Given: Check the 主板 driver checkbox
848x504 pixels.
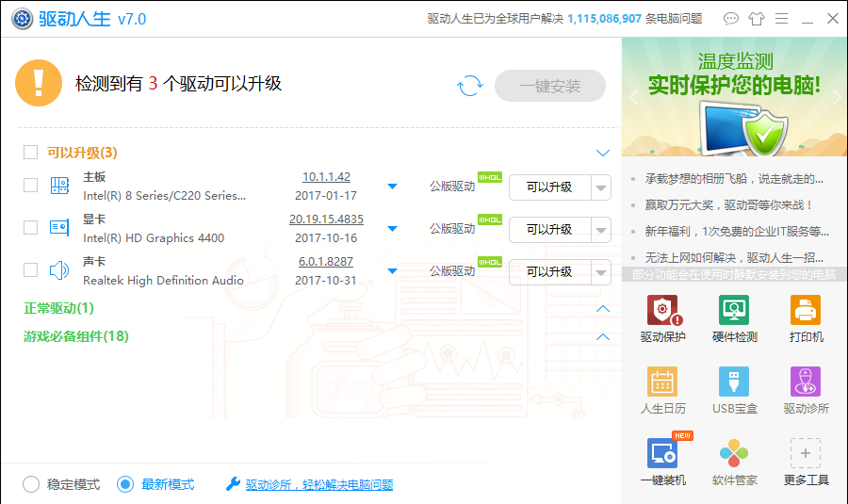Looking at the screenshot, I should tap(30, 186).
